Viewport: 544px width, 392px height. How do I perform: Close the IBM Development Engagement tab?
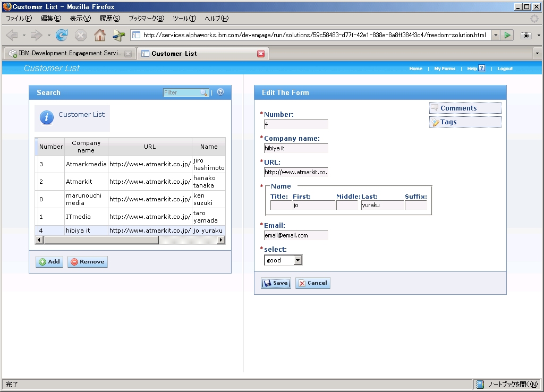coord(128,54)
